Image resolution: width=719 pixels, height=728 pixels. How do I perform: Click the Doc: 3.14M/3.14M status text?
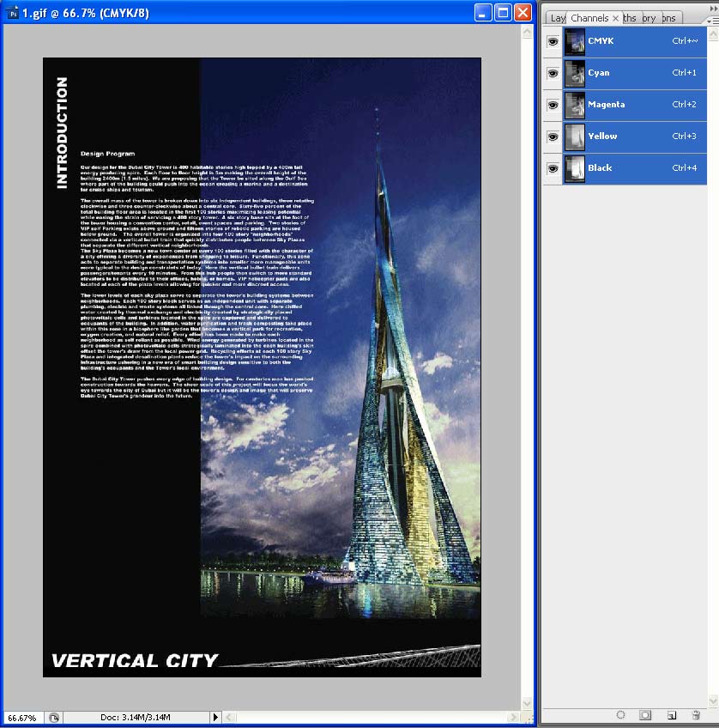coord(135,718)
